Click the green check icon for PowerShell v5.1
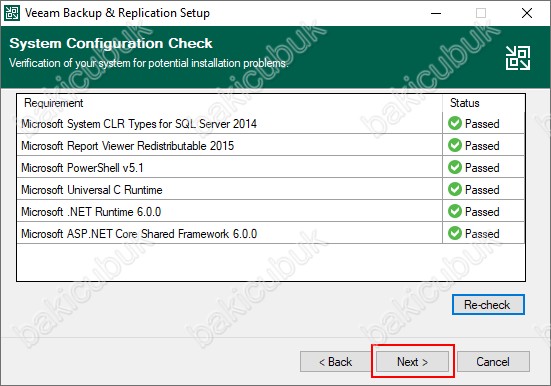Screen dimensions: 551x386 (455, 167)
